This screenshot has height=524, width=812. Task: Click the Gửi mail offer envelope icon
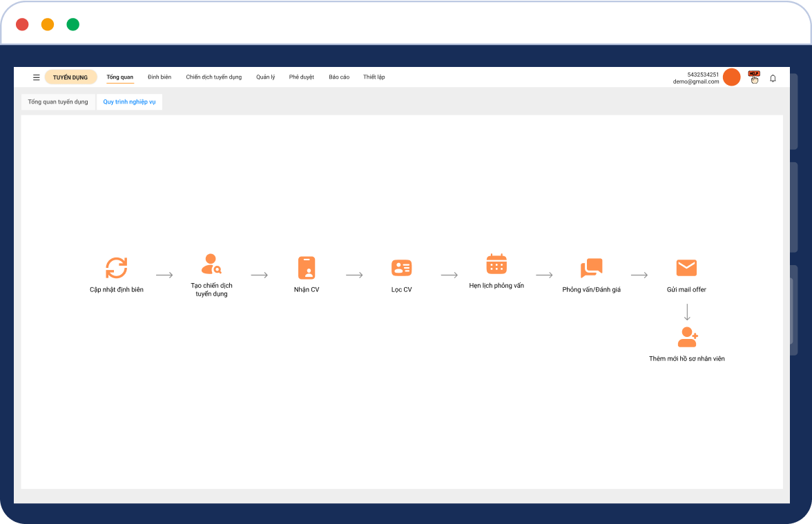[686, 268]
